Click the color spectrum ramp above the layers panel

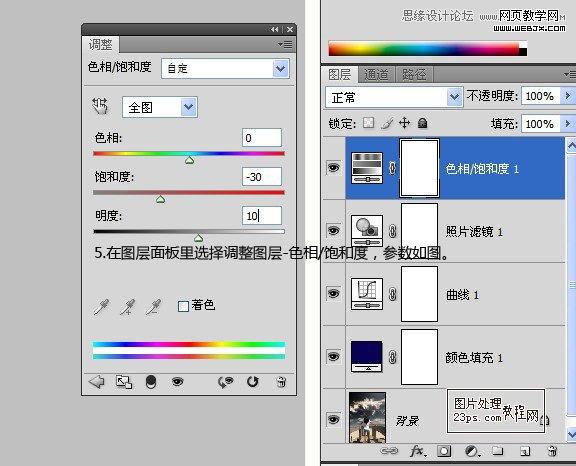428,49
